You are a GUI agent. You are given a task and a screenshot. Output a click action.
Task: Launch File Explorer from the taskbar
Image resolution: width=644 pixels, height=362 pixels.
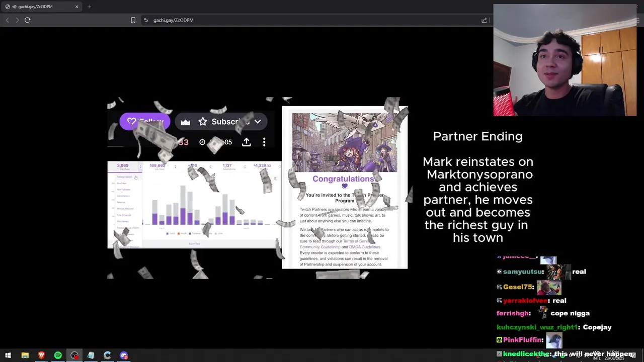25,355
